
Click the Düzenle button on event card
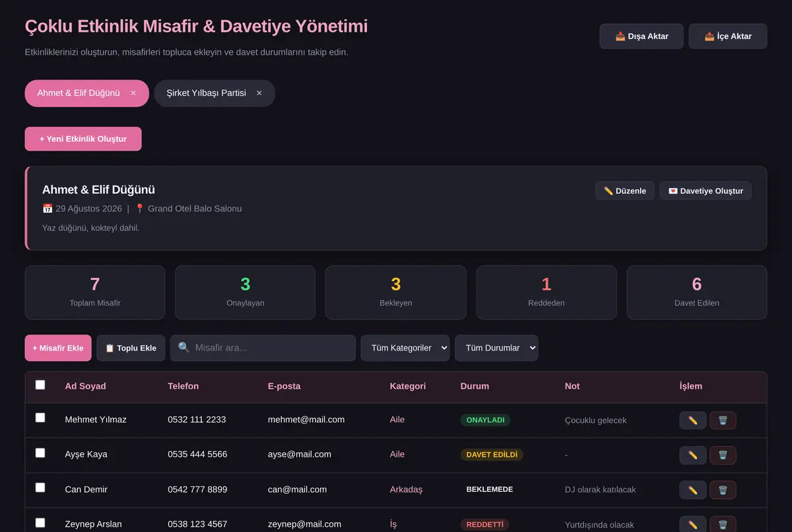point(625,191)
